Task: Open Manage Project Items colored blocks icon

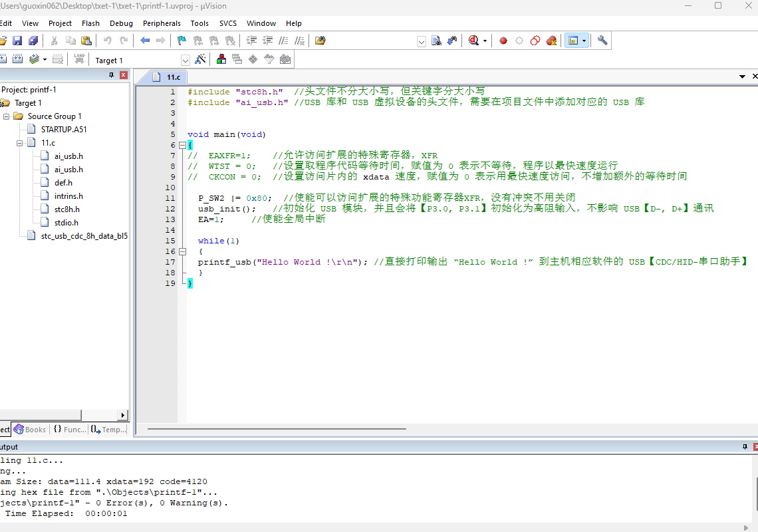Action: coord(221,59)
